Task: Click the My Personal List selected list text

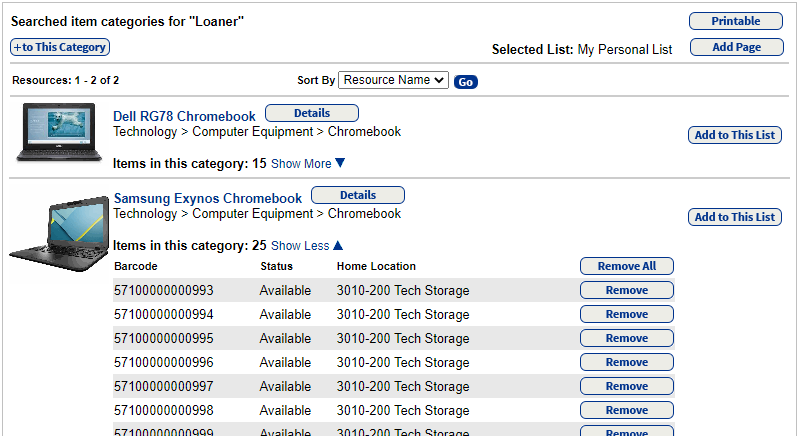Action: click(625, 50)
